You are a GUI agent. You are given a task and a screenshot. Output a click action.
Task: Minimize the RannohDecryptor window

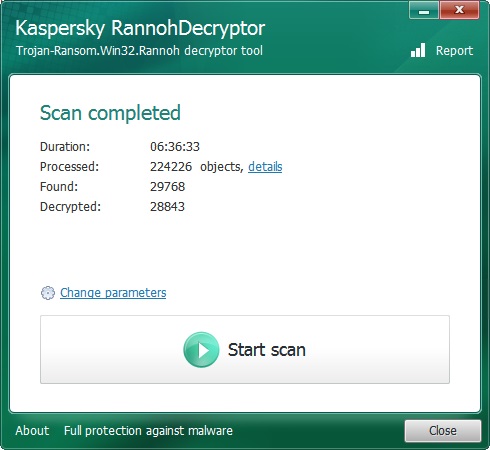pos(424,10)
